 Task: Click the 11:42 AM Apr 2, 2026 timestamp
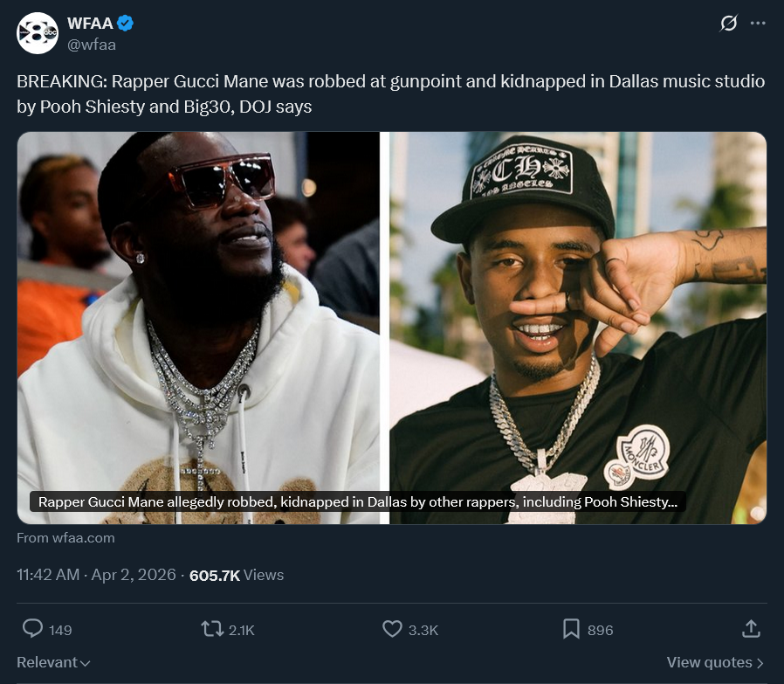97,575
